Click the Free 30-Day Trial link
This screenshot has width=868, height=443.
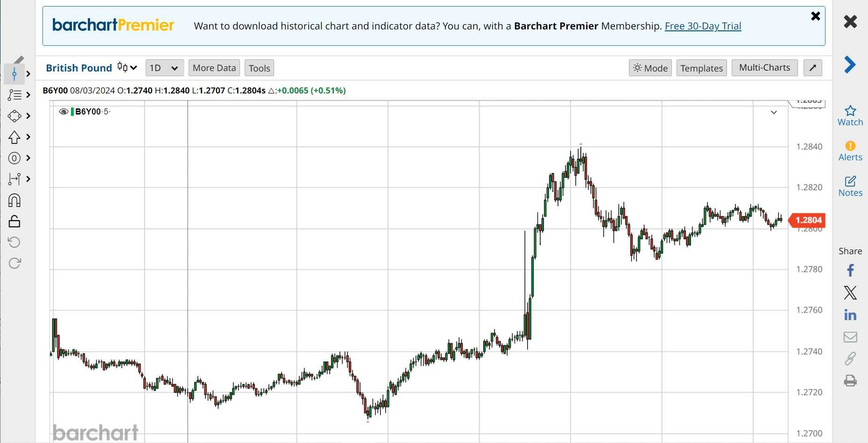(703, 26)
